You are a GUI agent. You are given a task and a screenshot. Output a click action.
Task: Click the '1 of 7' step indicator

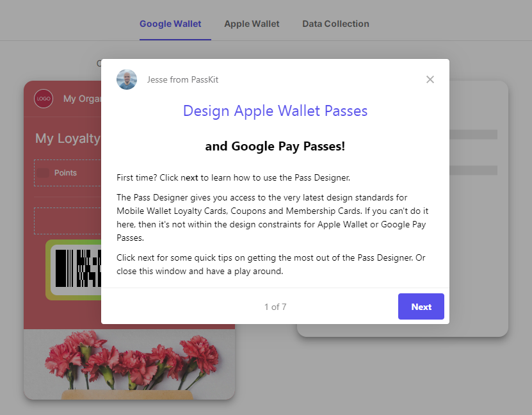coord(275,307)
